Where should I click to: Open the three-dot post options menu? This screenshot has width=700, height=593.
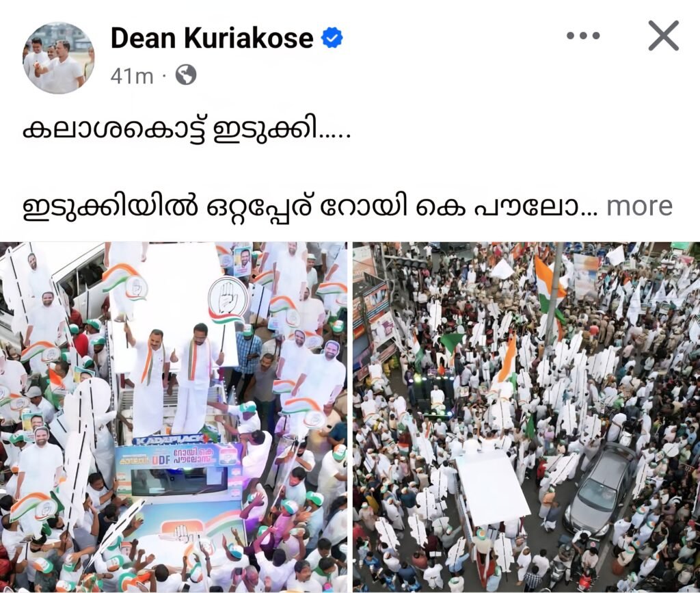coord(583,36)
